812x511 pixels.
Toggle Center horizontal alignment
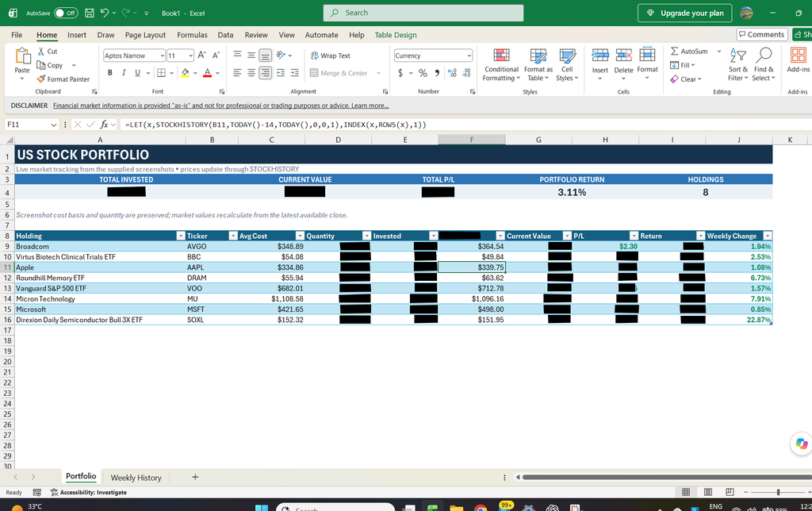(251, 73)
